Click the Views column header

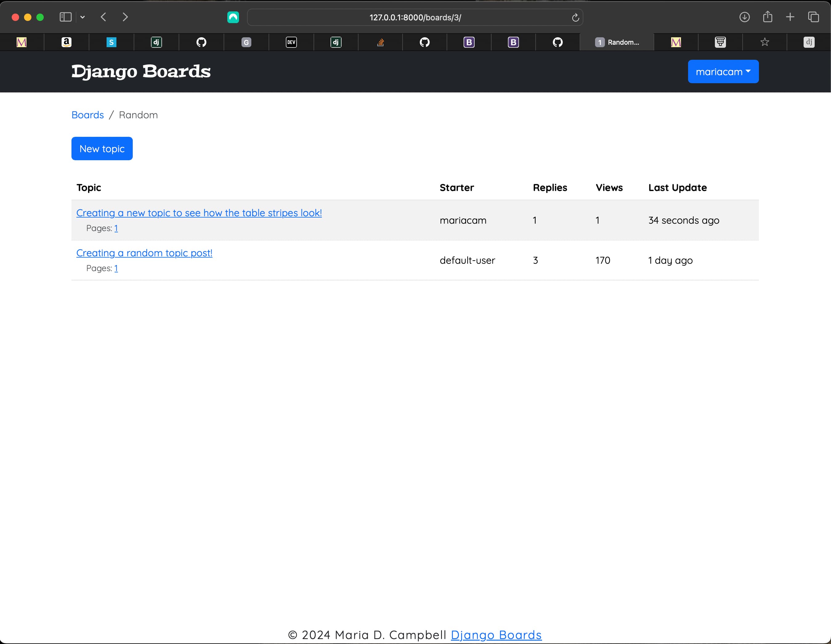pos(609,188)
